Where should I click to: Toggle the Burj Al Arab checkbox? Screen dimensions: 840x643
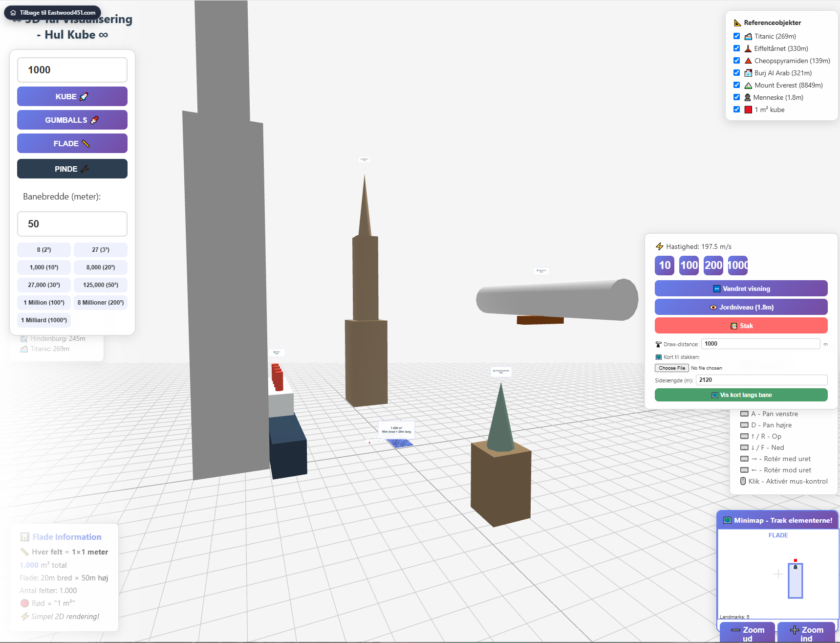[x=736, y=73]
